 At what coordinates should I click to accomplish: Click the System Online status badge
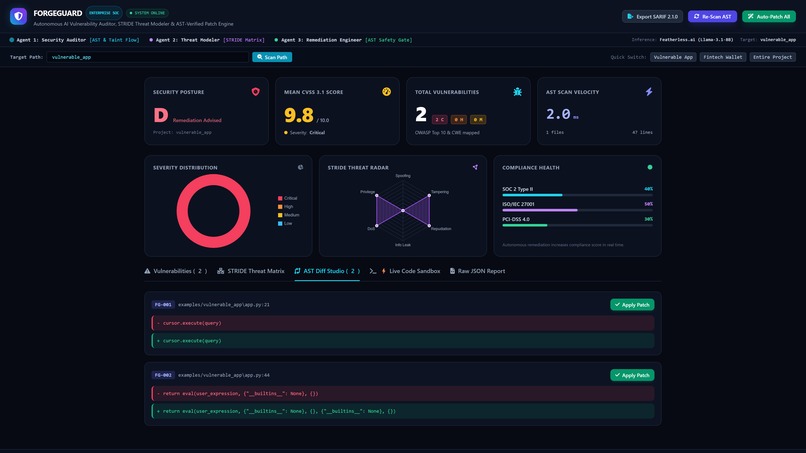pyautogui.click(x=148, y=13)
